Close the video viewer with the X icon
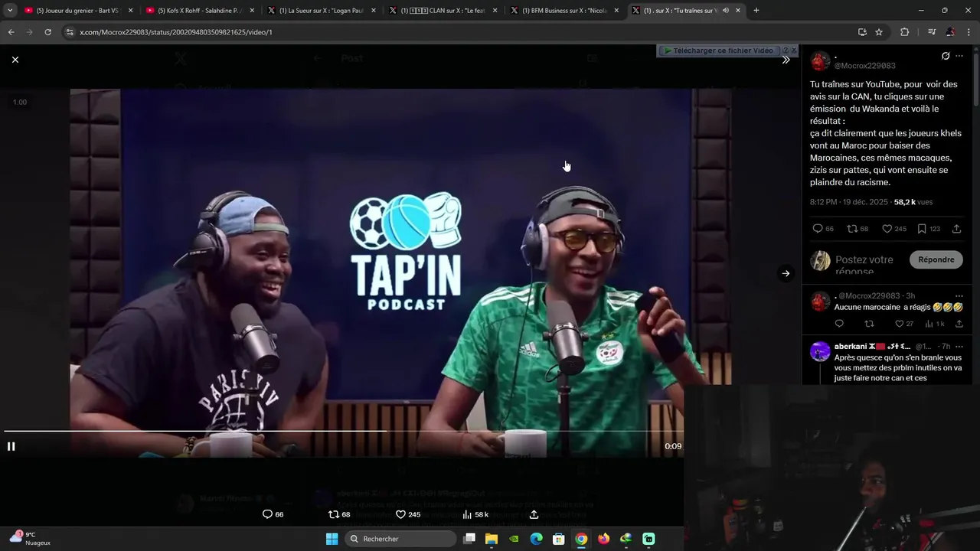Viewport: 980px width, 551px height. [x=15, y=60]
